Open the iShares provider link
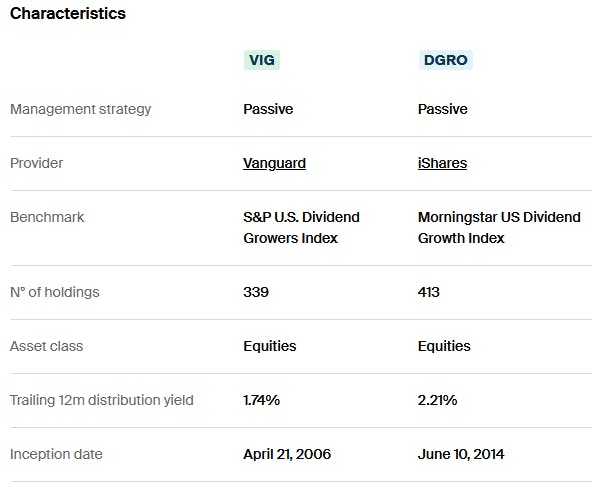 pyautogui.click(x=442, y=163)
